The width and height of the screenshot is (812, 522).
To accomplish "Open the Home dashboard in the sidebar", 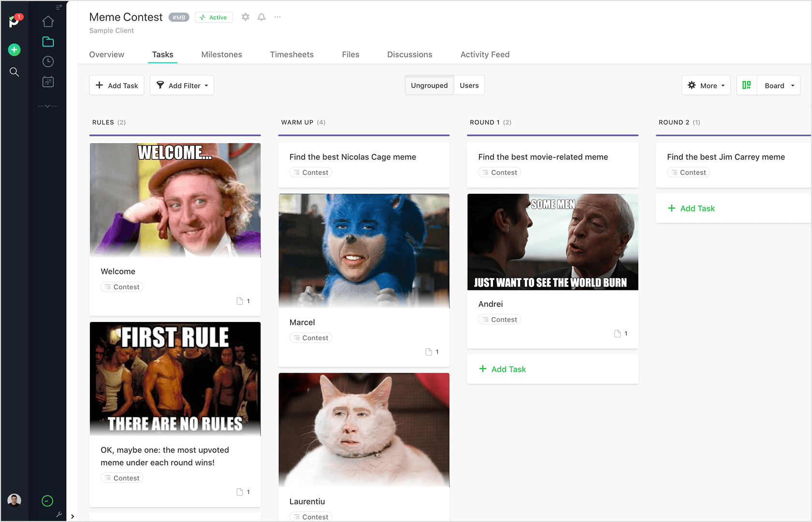I will (48, 21).
